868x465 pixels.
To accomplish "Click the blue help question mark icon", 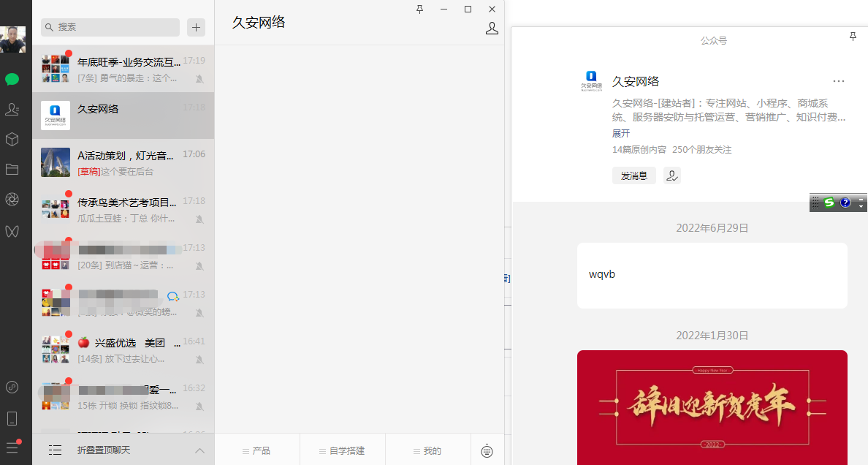I will [845, 203].
